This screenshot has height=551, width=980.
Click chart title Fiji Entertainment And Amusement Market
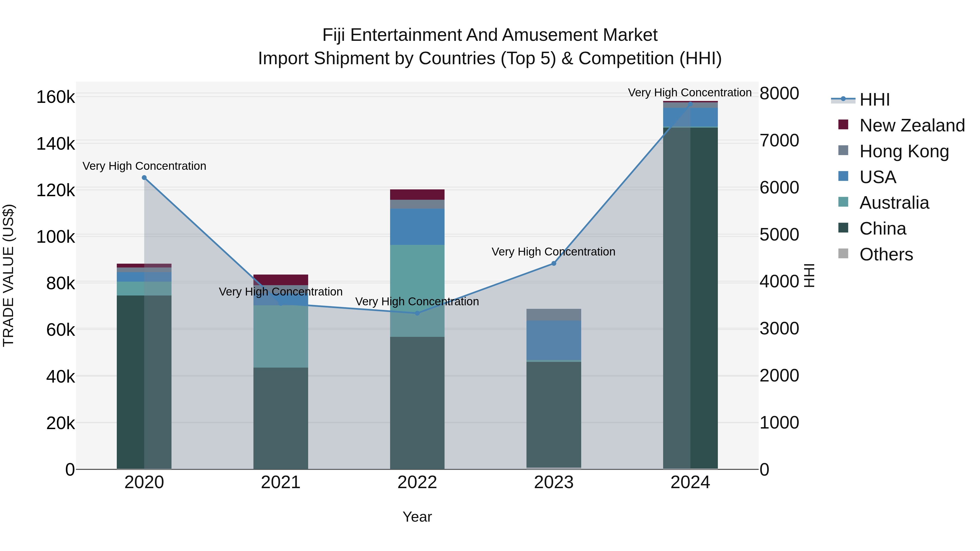(490, 35)
